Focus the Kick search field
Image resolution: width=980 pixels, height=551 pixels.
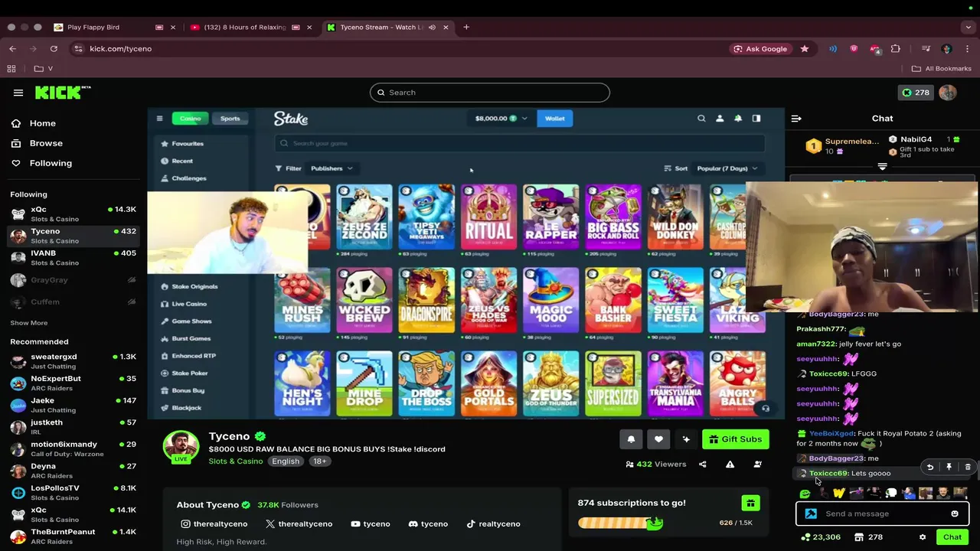(490, 93)
